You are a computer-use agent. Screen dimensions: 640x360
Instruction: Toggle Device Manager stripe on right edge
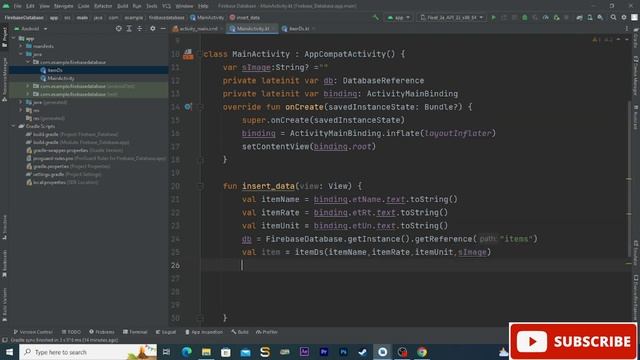[636, 76]
